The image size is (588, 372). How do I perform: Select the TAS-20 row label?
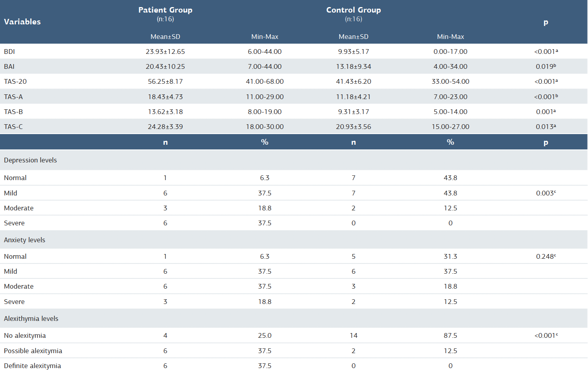15,81
